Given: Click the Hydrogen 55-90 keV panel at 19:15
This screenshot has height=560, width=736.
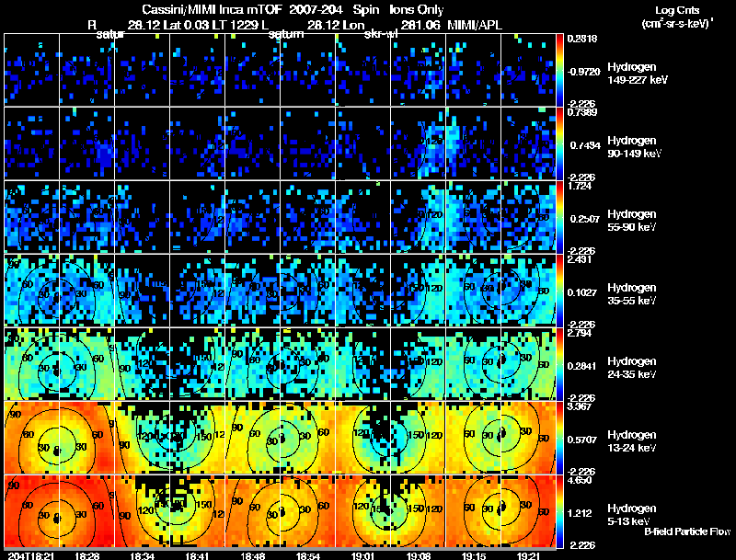Looking at the screenshot, I should click(x=474, y=217).
